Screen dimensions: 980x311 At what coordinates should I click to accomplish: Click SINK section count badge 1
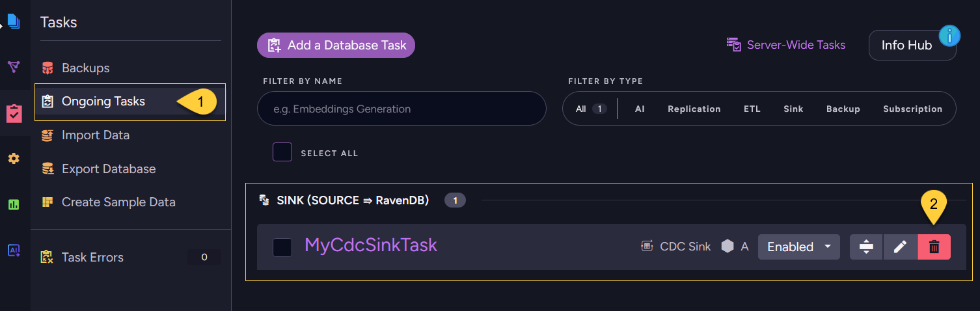click(455, 200)
